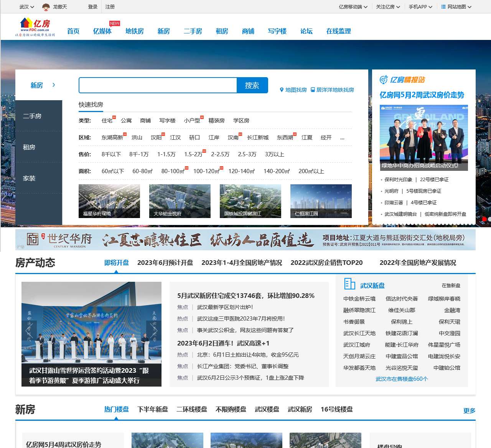Open the 国铁城投国樾滨江 thumbnail
491x448 pixels.
coord(250,201)
